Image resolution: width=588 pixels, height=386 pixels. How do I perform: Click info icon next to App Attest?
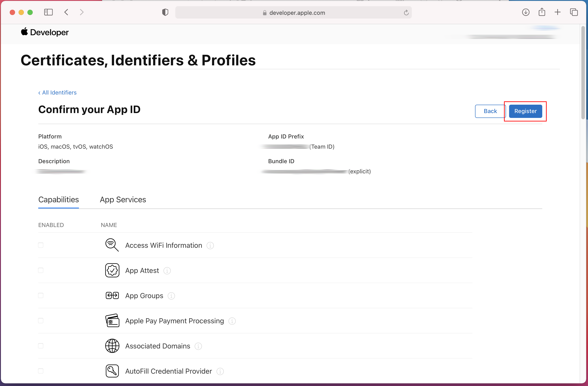pyautogui.click(x=167, y=271)
